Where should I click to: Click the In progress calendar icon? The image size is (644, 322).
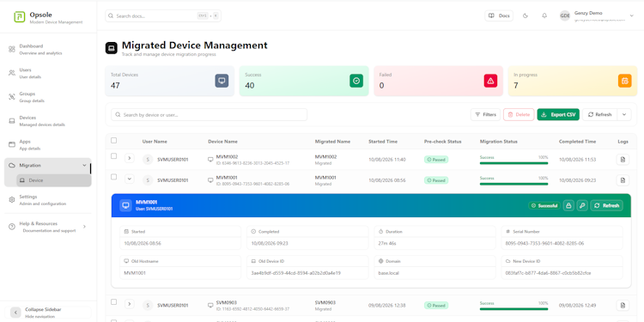pos(625,81)
